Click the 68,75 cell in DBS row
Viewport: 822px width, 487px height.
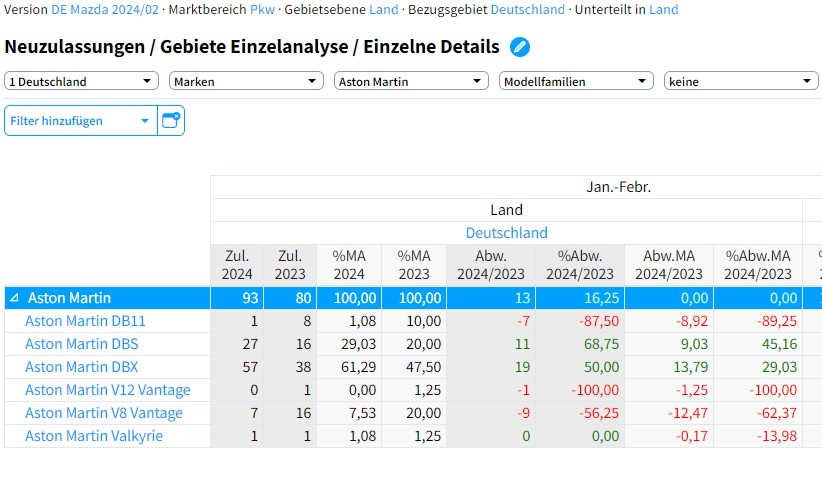coord(580,344)
